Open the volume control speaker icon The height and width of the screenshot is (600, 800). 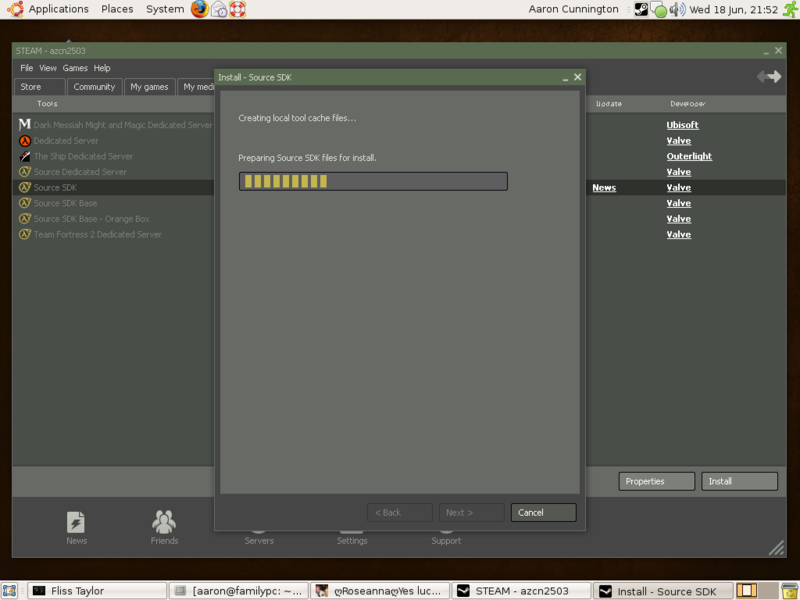pyautogui.click(x=677, y=9)
